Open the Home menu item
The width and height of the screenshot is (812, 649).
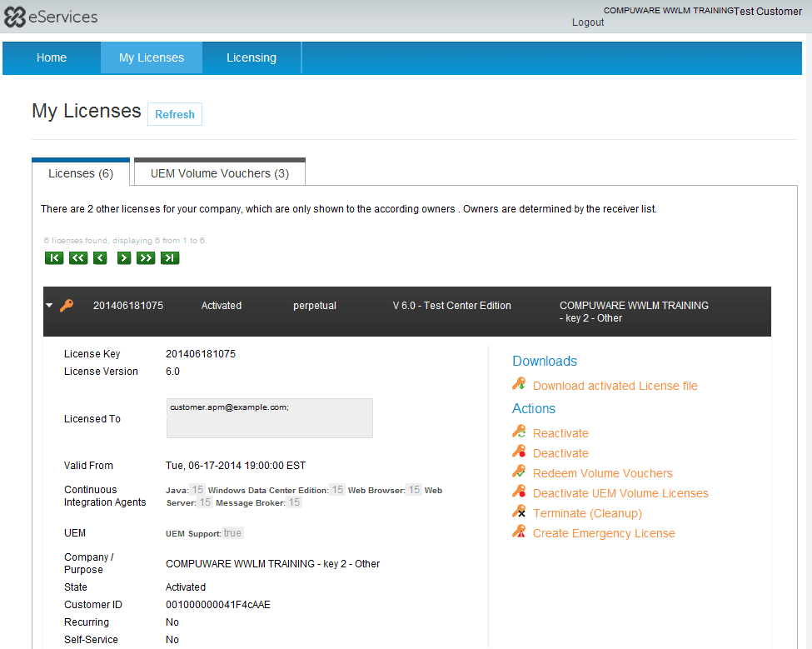coord(52,57)
